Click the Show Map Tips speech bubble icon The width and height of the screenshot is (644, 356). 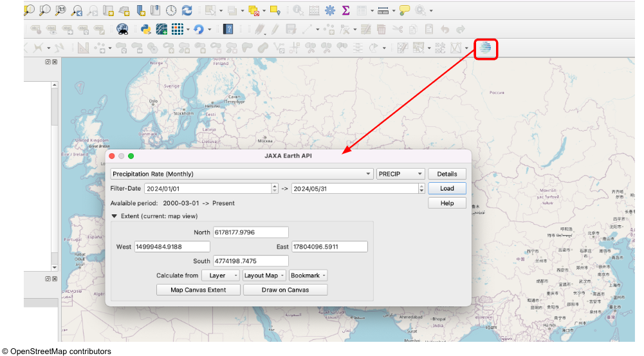404,10
